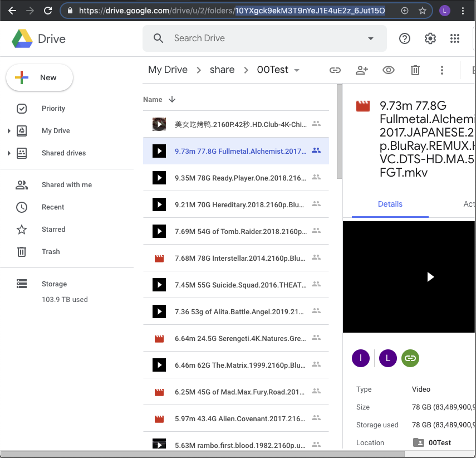Open the 00Test folder dropdown arrow
Viewport: 476px width, 458px height.
(x=297, y=70)
